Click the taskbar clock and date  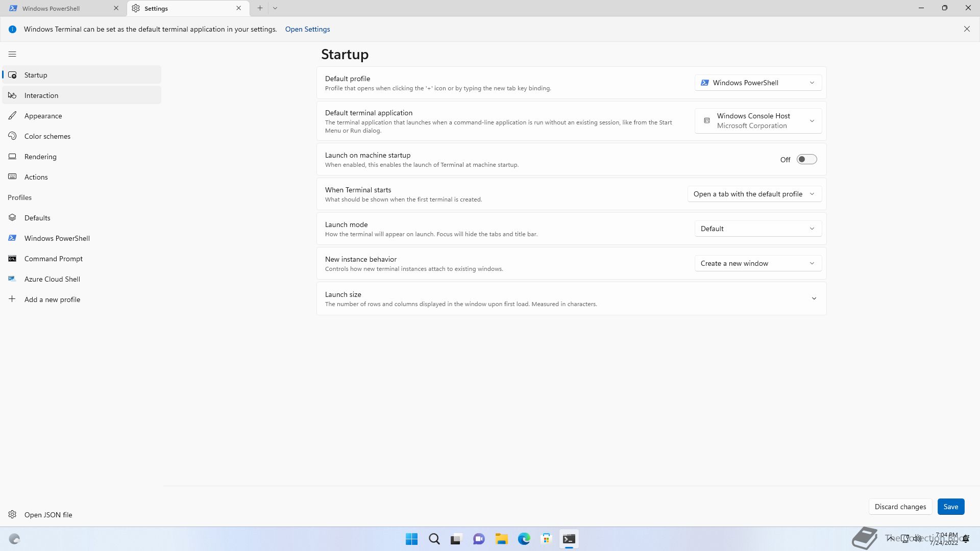click(943, 539)
